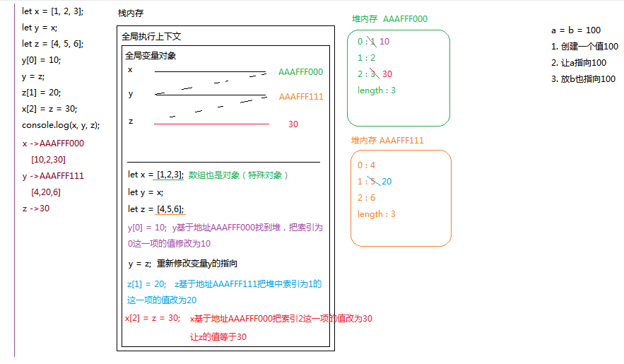Click the '全局变量对象' label
The image size is (624, 364).
(x=151, y=56)
